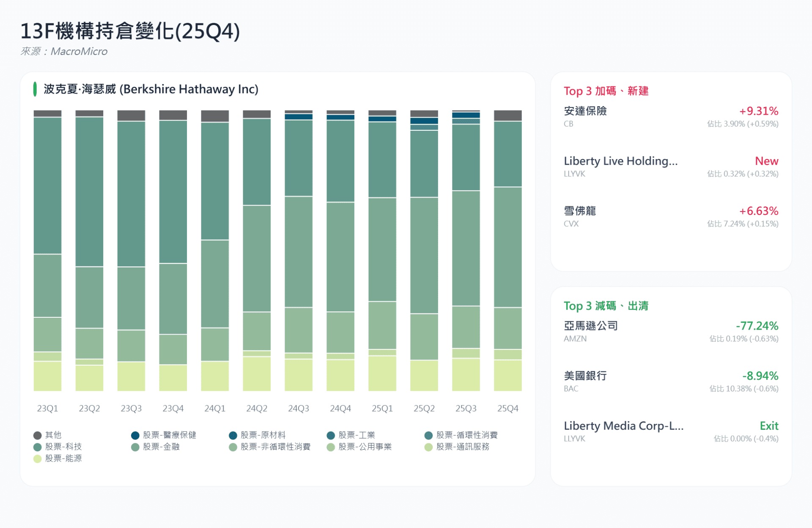
Task: Hide the 股票-原材料 legend series
Action: pyautogui.click(x=233, y=435)
